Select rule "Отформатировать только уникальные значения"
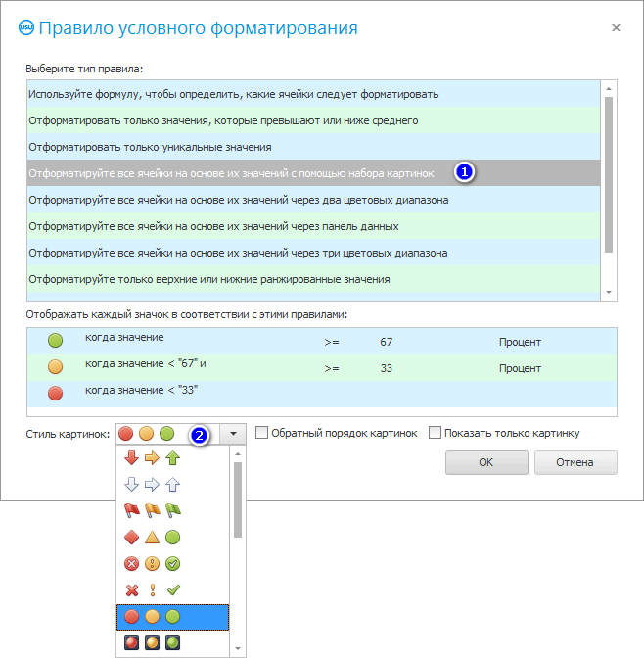This screenshot has height=658, width=644. click(x=150, y=147)
